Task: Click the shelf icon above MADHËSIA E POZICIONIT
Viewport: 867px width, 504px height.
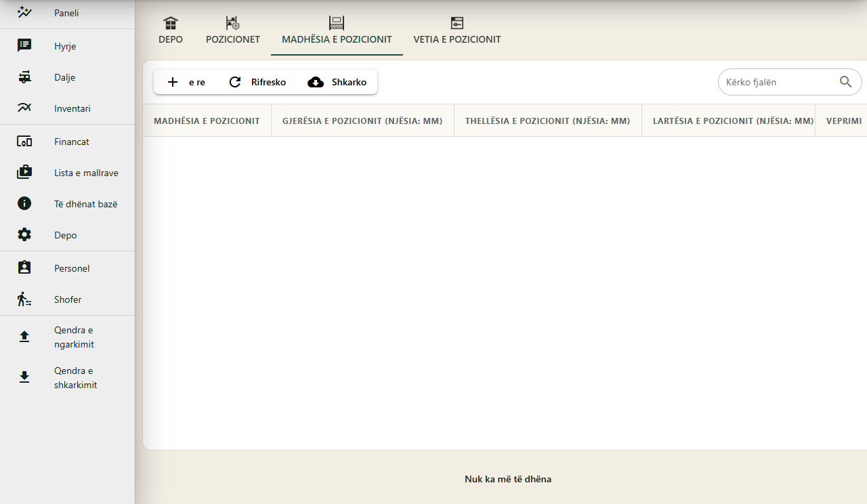Action: tap(337, 23)
